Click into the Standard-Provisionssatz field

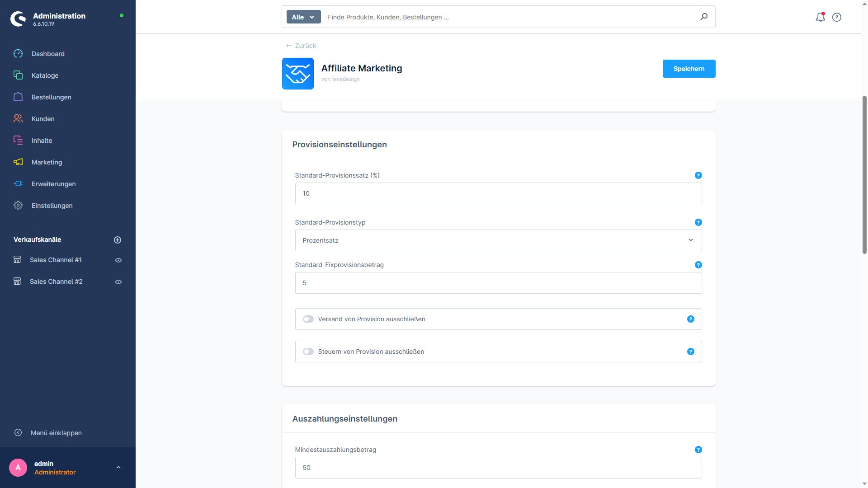pyautogui.click(x=498, y=193)
